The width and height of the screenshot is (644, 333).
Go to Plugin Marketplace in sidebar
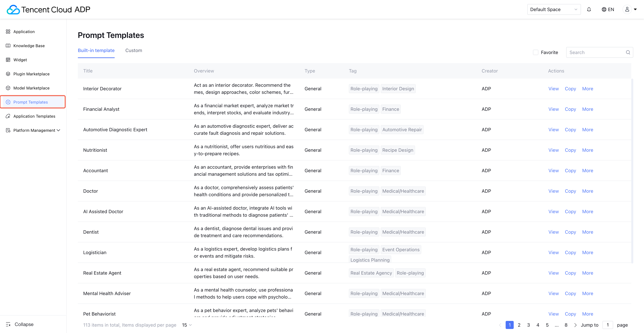click(31, 74)
